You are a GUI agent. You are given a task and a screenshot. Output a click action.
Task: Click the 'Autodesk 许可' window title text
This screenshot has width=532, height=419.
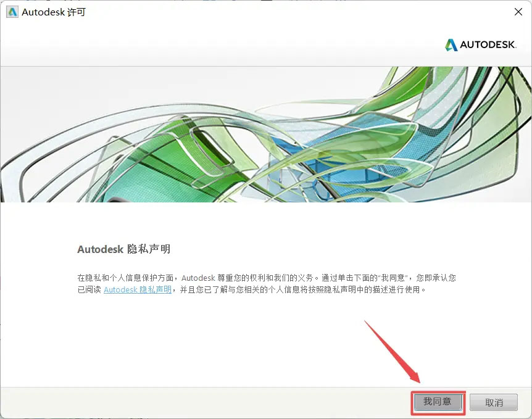click(x=54, y=12)
